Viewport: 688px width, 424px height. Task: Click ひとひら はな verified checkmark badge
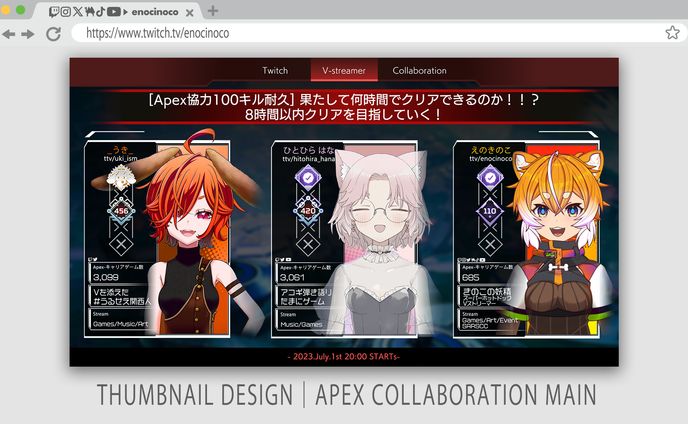[308, 177]
